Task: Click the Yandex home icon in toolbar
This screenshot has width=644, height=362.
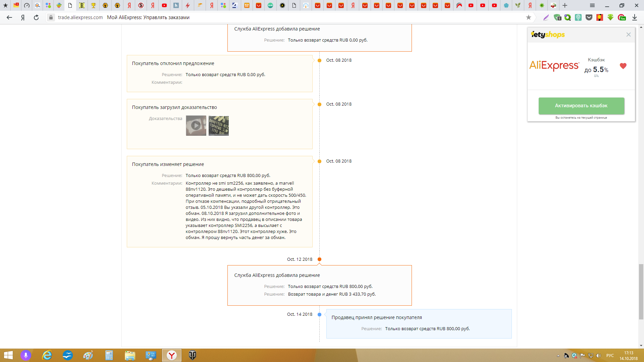Action: pyautogui.click(x=23, y=17)
